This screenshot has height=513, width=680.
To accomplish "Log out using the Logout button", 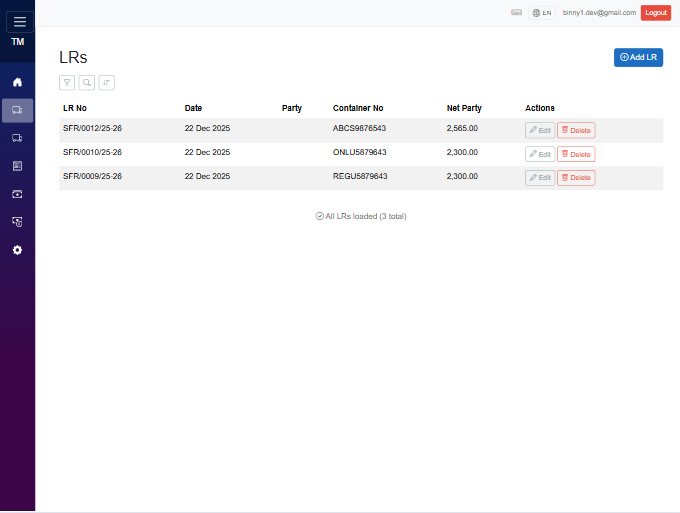I will click(656, 13).
